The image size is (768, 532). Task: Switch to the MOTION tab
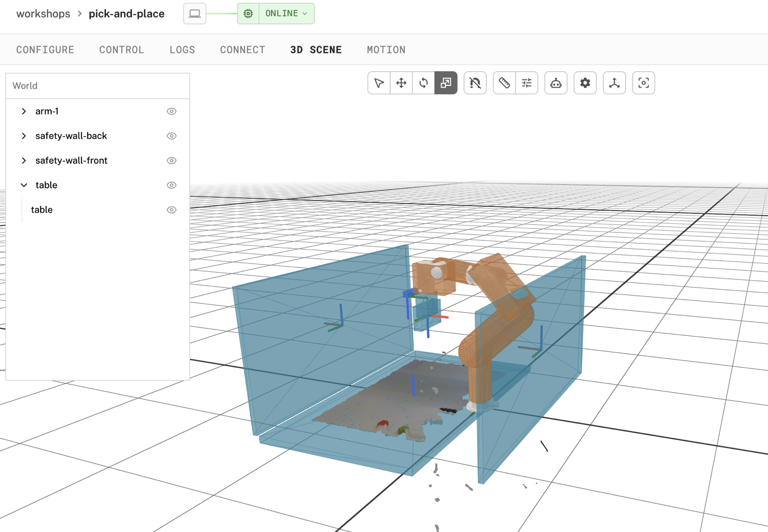[386, 50]
